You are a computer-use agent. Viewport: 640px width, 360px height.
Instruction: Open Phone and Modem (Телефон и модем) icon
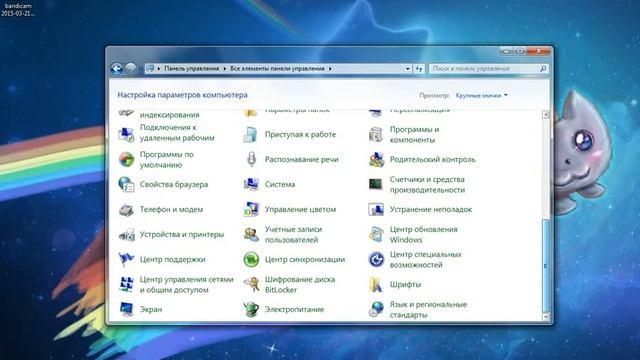[x=126, y=210]
